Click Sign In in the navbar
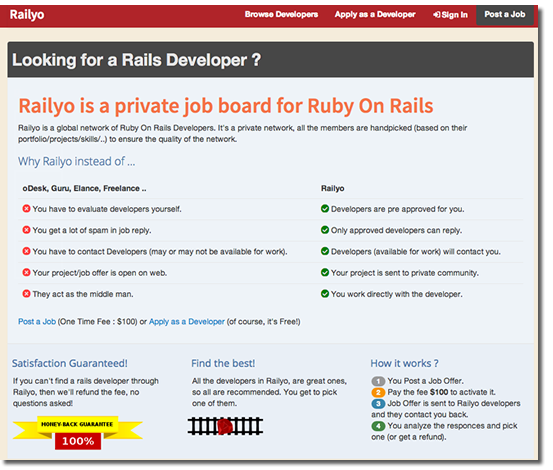553x470 pixels. (450, 15)
